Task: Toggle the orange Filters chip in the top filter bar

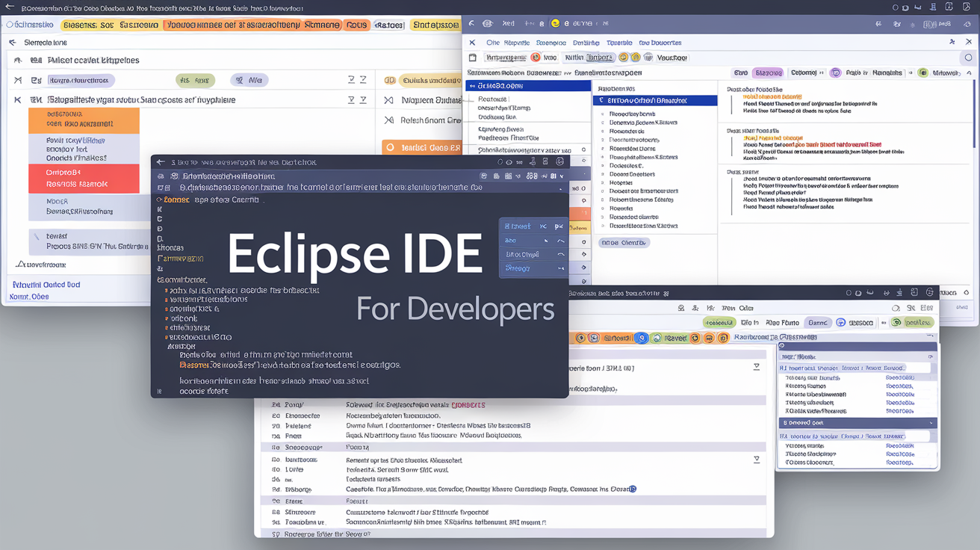Action: coord(357,25)
